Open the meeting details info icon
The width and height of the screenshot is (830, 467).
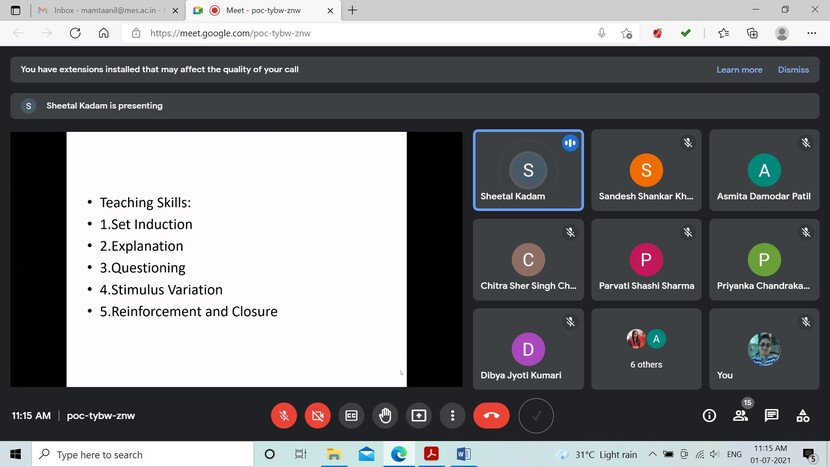click(709, 415)
